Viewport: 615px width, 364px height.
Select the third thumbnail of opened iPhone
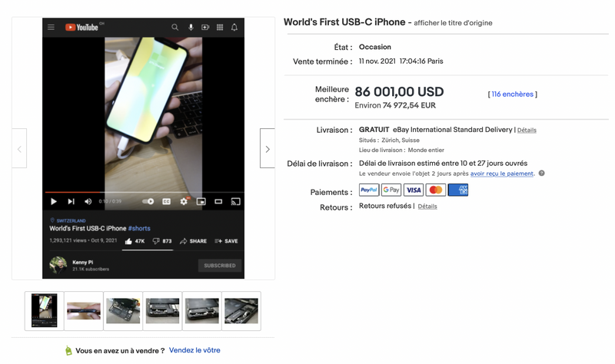click(x=123, y=311)
